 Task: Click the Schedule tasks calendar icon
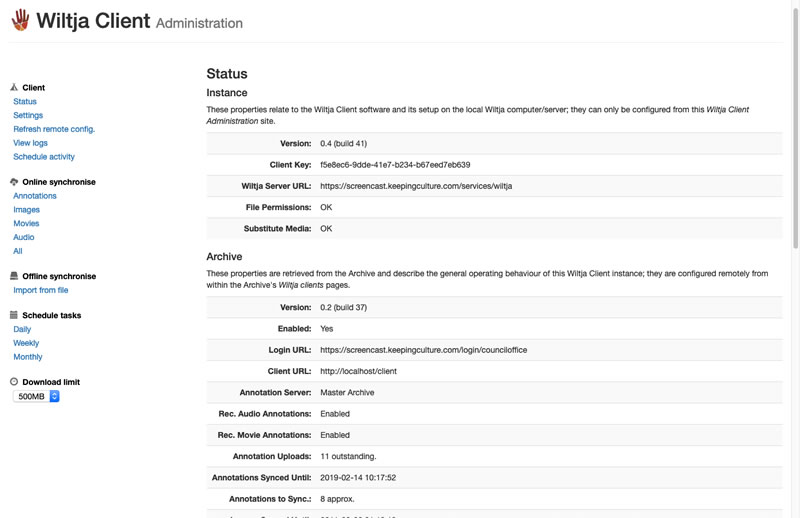coord(14,315)
